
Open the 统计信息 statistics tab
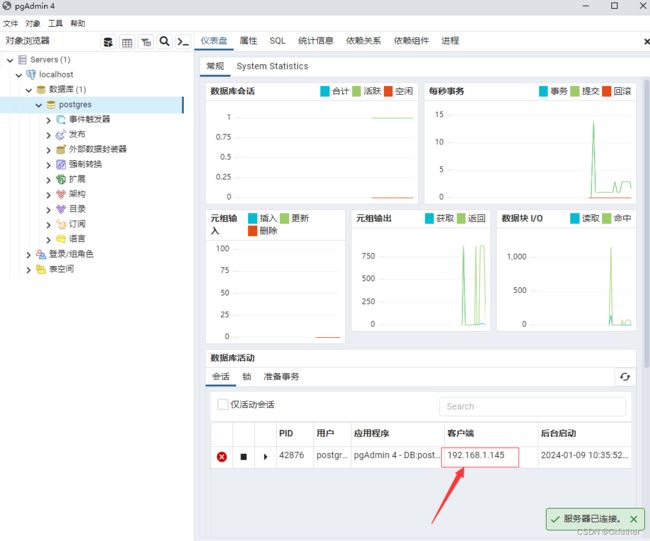pos(315,41)
